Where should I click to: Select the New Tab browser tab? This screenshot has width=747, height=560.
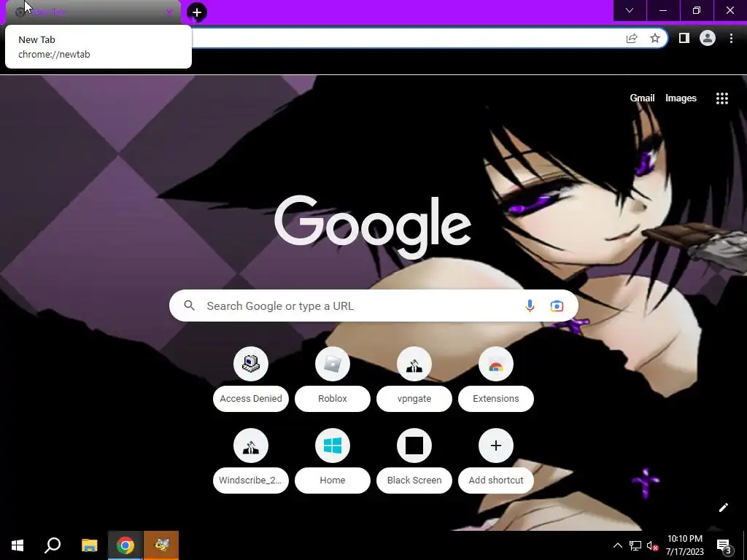[93, 12]
